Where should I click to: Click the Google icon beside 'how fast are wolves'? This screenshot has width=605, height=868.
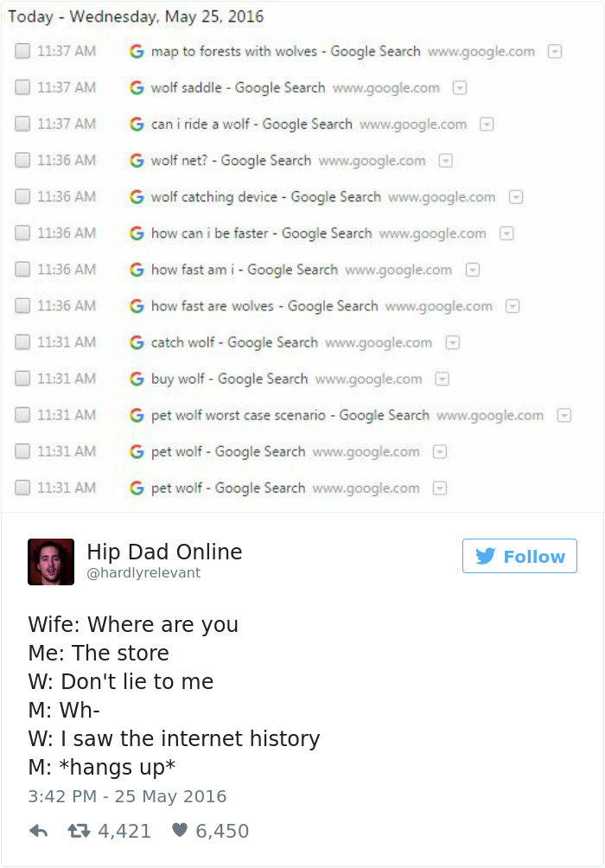click(138, 305)
